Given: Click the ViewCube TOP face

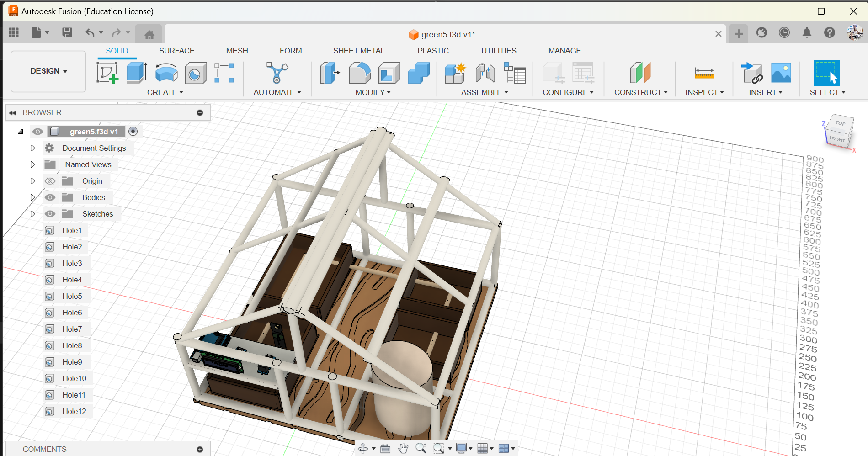Looking at the screenshot, I should click(x=840, y=123).
